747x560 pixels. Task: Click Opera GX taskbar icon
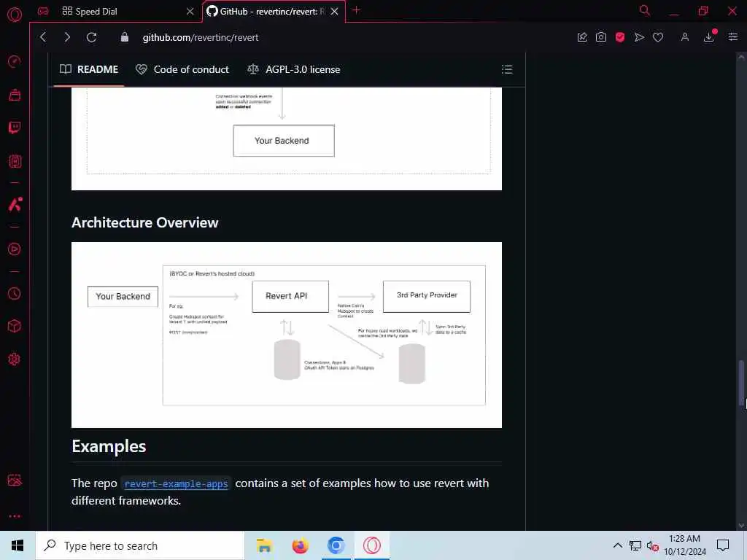point(371,545)
